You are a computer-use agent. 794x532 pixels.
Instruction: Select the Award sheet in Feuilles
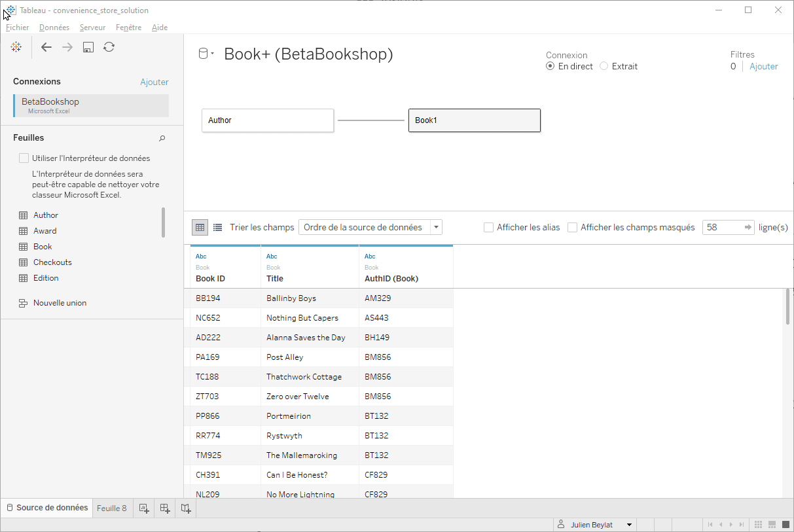point(45,231)
